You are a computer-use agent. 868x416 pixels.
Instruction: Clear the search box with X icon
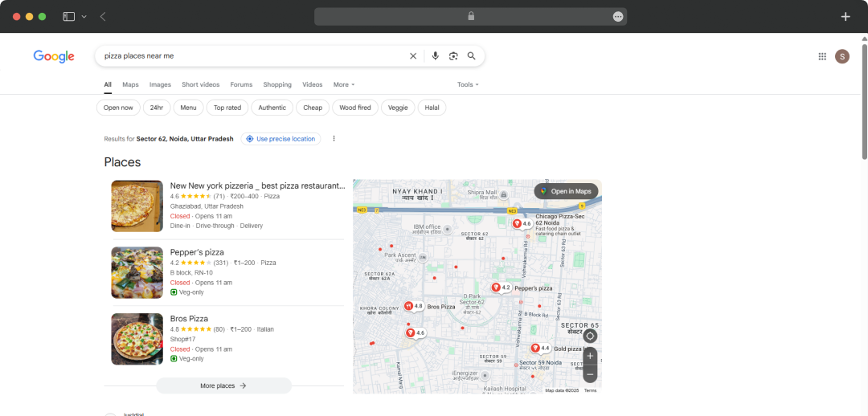413,56
